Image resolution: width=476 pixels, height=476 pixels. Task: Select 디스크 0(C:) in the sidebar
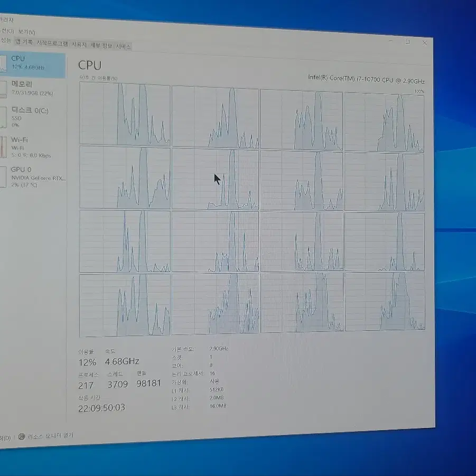coord(33,117)
